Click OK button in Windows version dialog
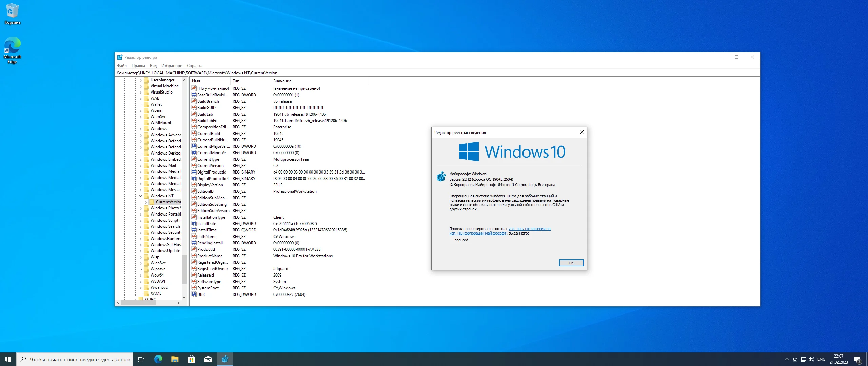 570,263
